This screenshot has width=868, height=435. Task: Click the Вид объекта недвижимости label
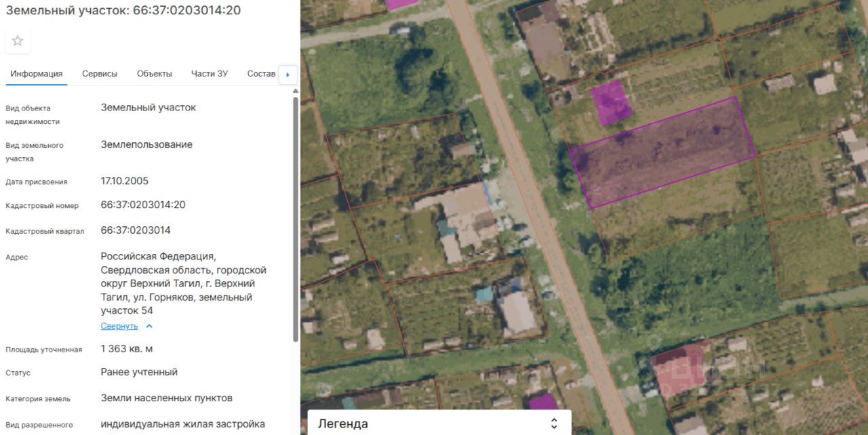click(x=33, y=115)
